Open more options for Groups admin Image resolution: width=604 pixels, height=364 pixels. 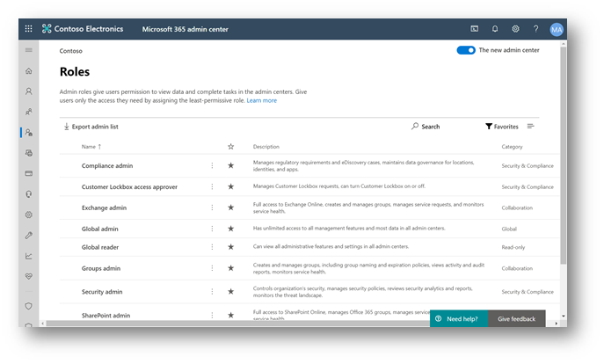point(212,267)
